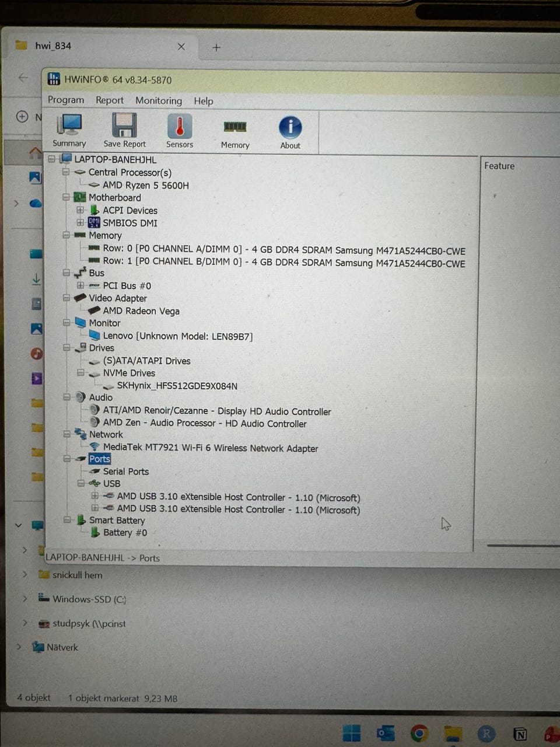Viewport: 560px width, 747px height.
Task: Collapse the Central Processor(s) node
Action: tap(66, 172)
